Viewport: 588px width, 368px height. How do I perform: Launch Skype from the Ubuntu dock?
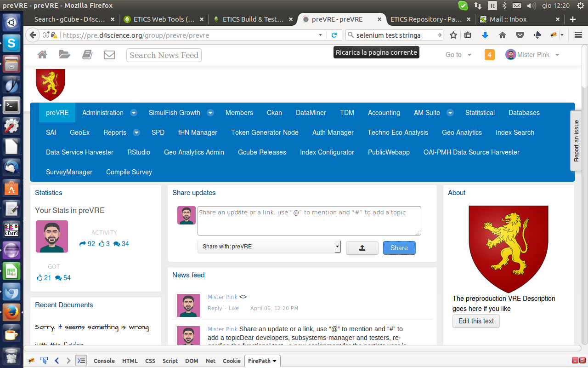point(11,43)
